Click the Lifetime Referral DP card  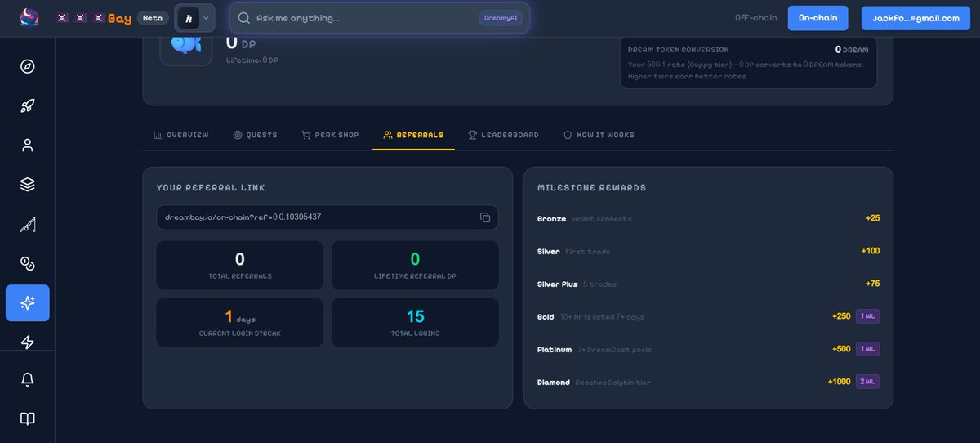coord(415,265)
